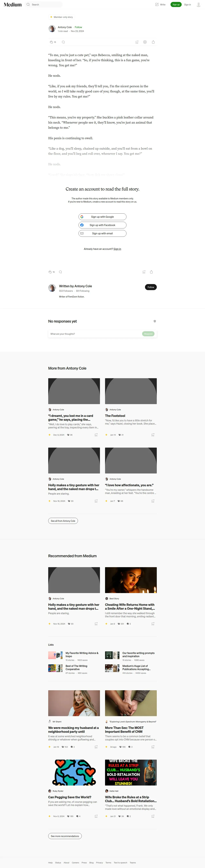Play the Listen audio button
205x868 pixels.
145,42
